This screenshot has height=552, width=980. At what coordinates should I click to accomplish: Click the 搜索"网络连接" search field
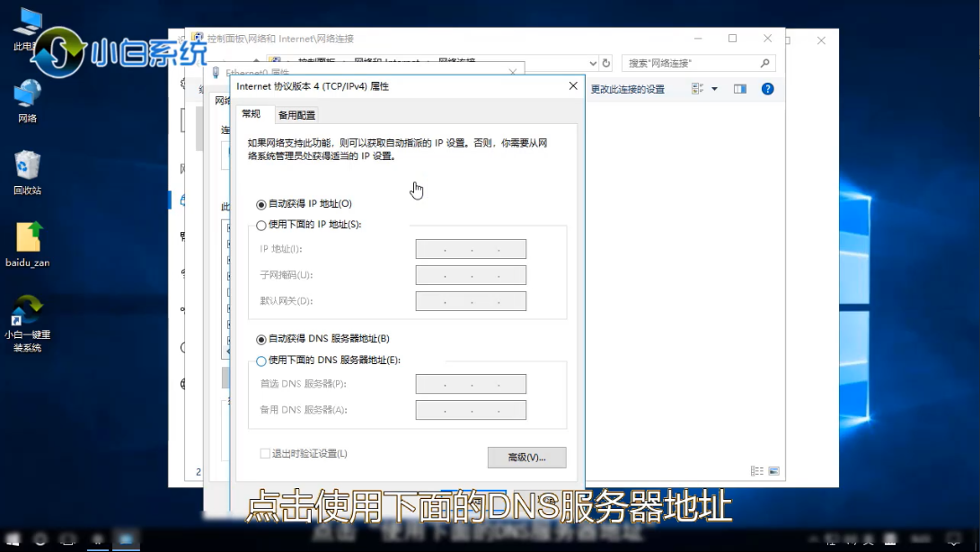[x=692, y=64]
